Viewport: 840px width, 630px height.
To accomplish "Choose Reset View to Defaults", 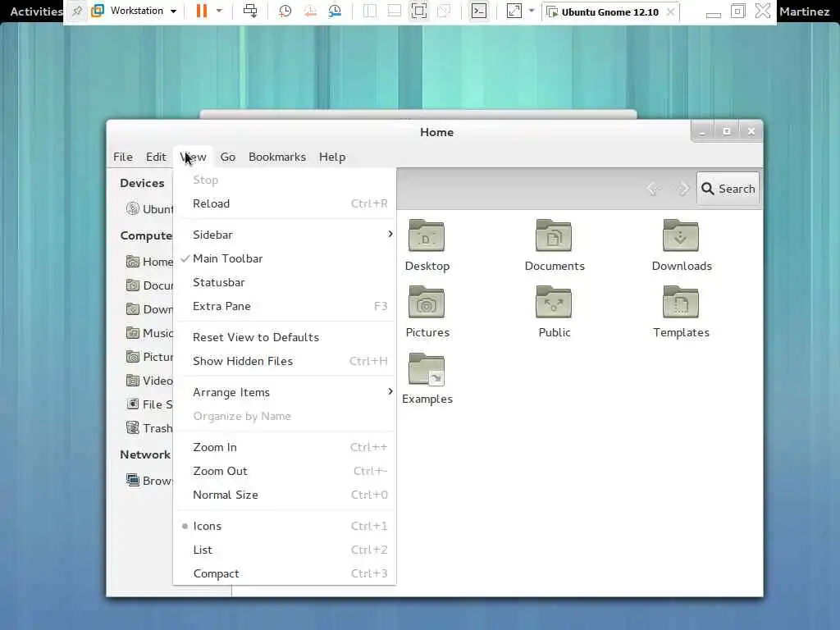I will [285, 337].
